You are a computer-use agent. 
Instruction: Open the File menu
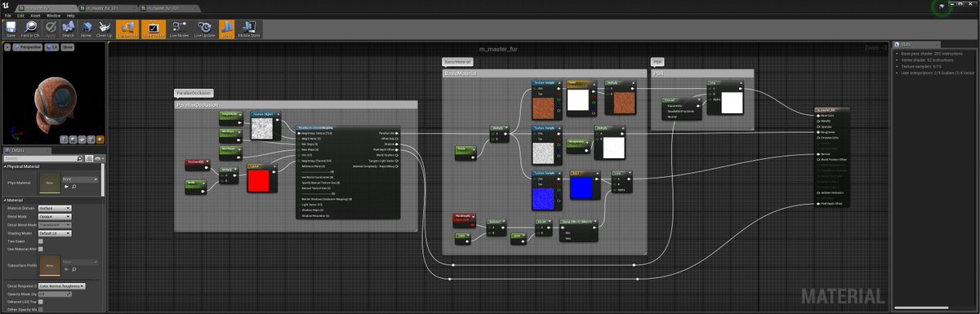7,15
